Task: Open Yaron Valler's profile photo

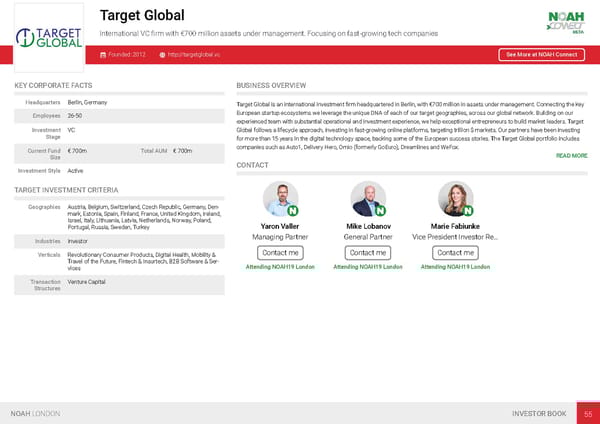Action: (x=279, y=198)
